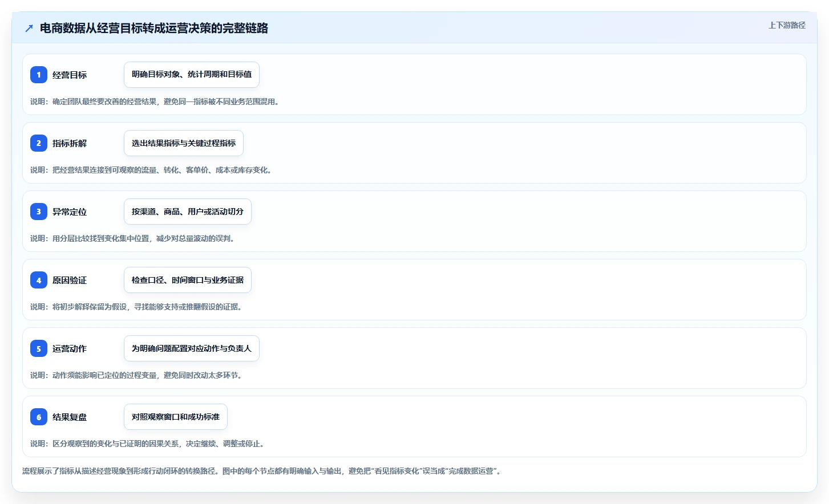Select the 按渠道、商品、用户或活动切分 chip

(x=188, y=212)
